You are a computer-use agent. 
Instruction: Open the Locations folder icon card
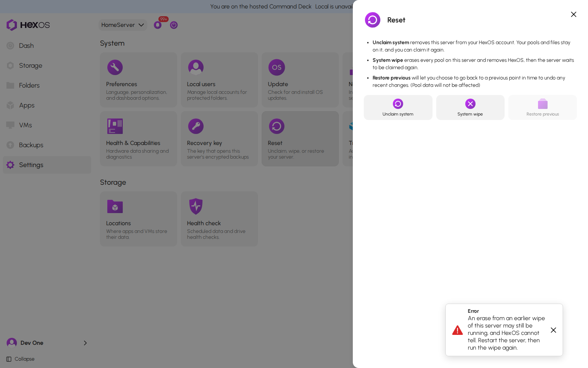pyautogui.click(x=115, y=206)
